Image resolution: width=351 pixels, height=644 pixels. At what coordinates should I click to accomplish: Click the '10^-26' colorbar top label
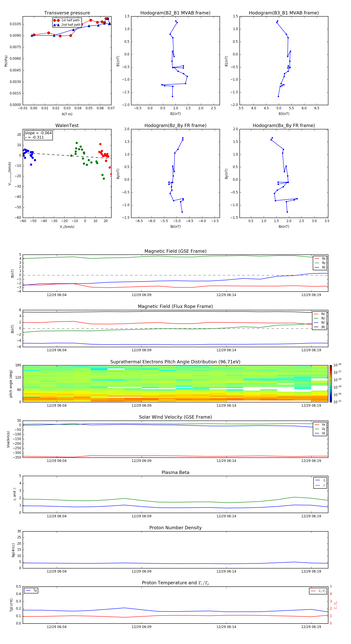coord(337,365)
